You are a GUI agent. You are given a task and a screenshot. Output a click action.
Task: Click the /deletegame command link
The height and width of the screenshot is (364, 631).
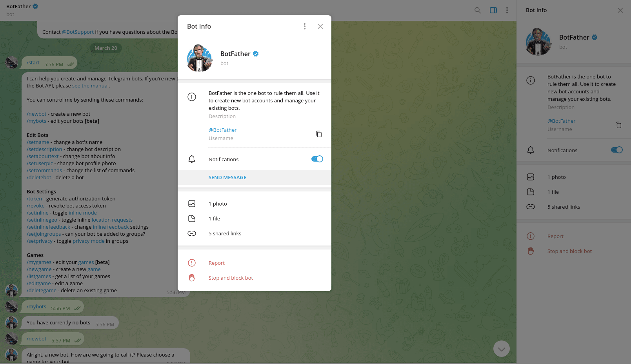click(x=42, y=290)
